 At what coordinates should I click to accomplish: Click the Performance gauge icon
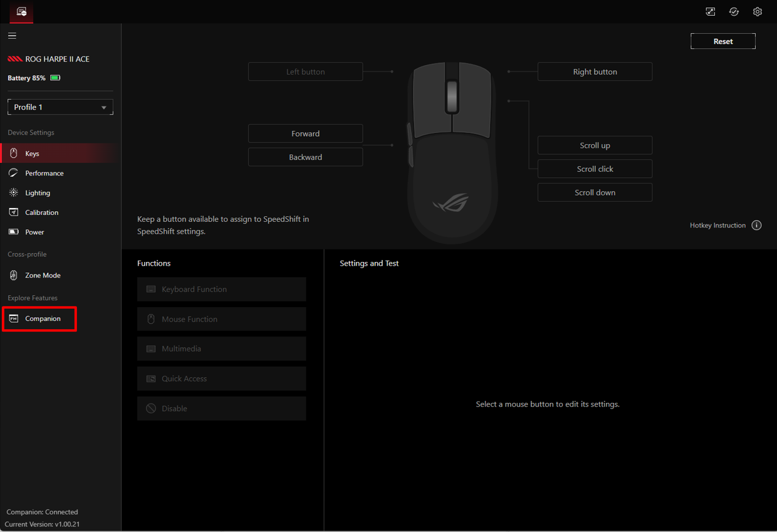(13, 173)
